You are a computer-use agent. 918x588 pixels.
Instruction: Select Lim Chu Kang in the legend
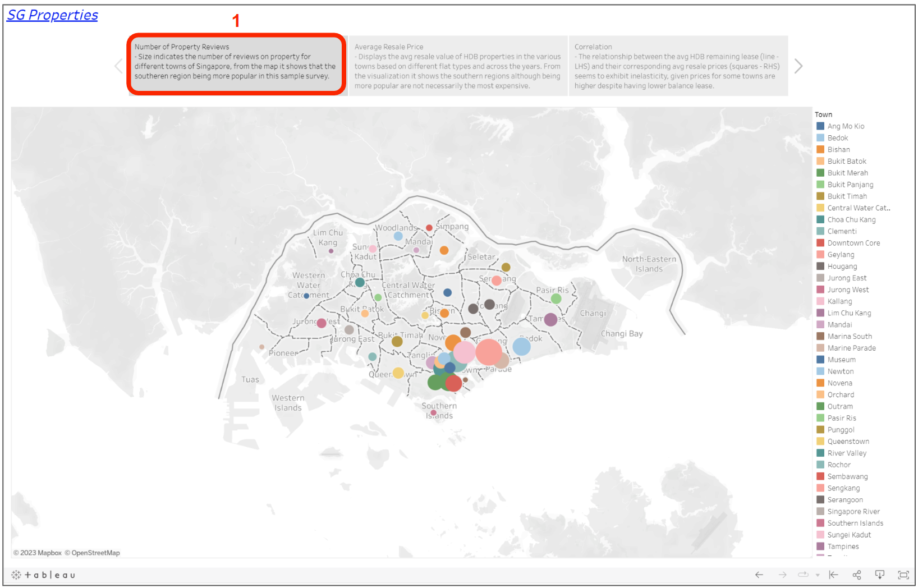point(849,313)
